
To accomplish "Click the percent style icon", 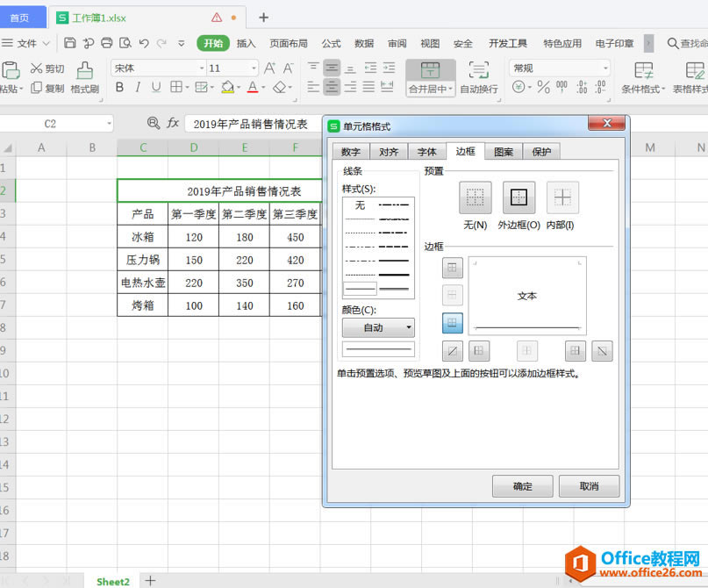I will (543, 87).
